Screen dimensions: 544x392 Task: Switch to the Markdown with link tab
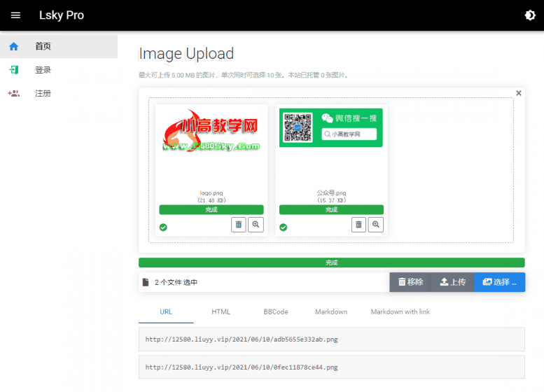400,312
